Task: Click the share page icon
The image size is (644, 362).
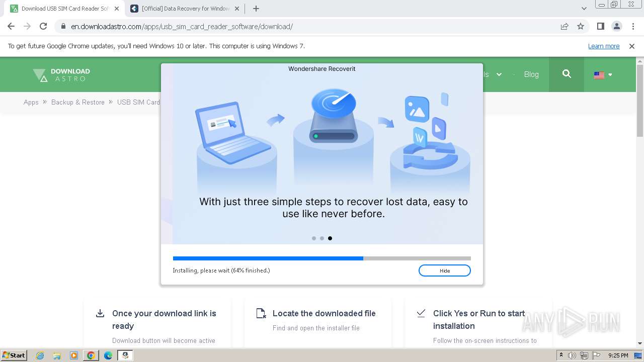Action: pos(565,26)
